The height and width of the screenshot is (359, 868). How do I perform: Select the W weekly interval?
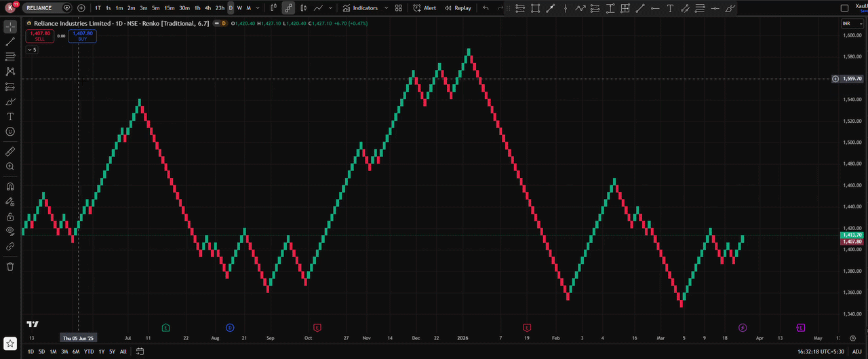coord(239,8)
